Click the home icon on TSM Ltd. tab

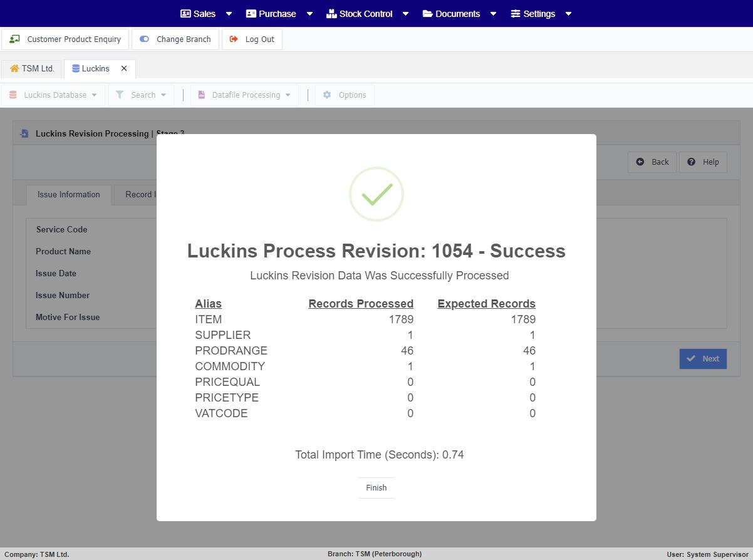click(14, 68)
